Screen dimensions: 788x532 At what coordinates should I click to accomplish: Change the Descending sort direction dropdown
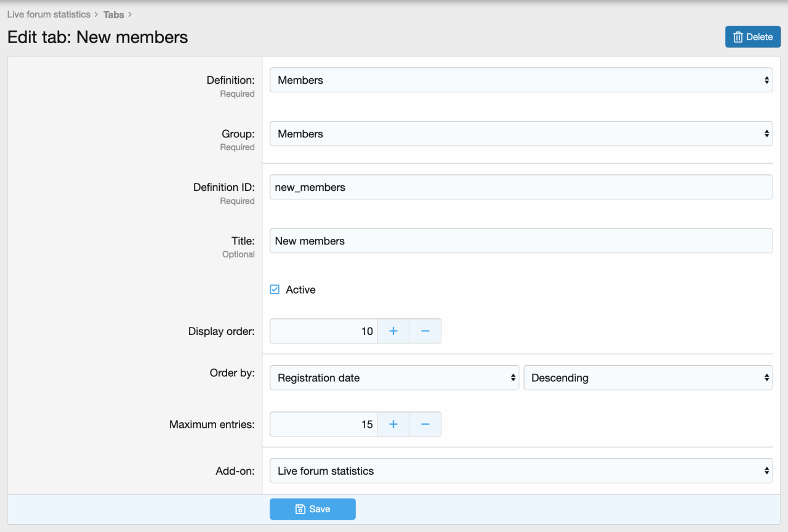click(x=648, y=378)
